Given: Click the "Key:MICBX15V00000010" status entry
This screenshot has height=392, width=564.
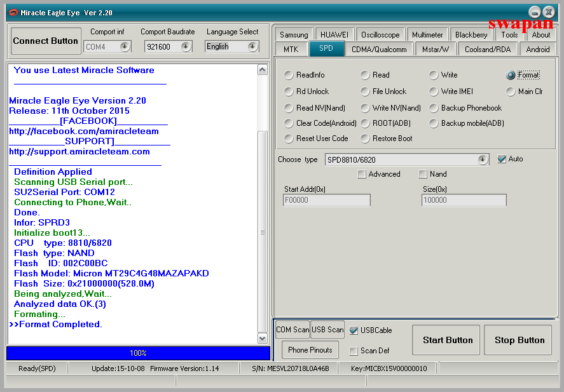Looking at the screenshot, I should coord(389,368).
